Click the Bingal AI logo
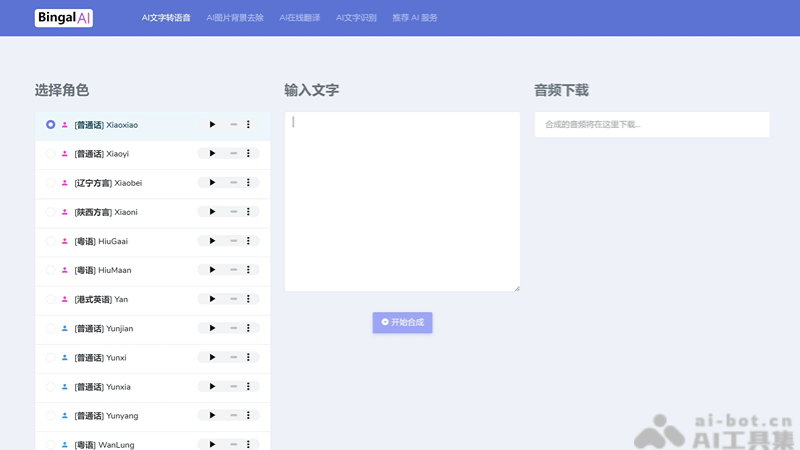800x450 pixels. [64, 18]
